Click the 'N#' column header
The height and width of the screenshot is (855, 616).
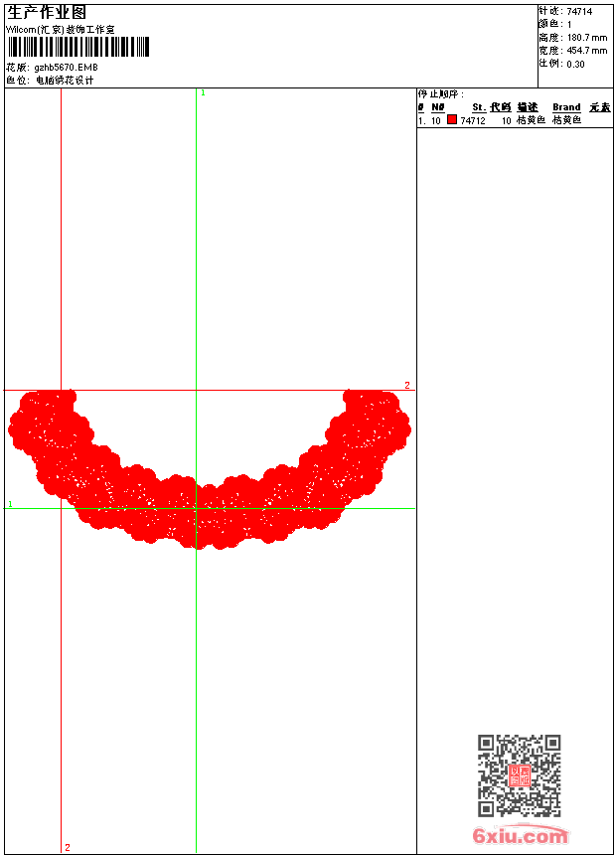[438, 107]
